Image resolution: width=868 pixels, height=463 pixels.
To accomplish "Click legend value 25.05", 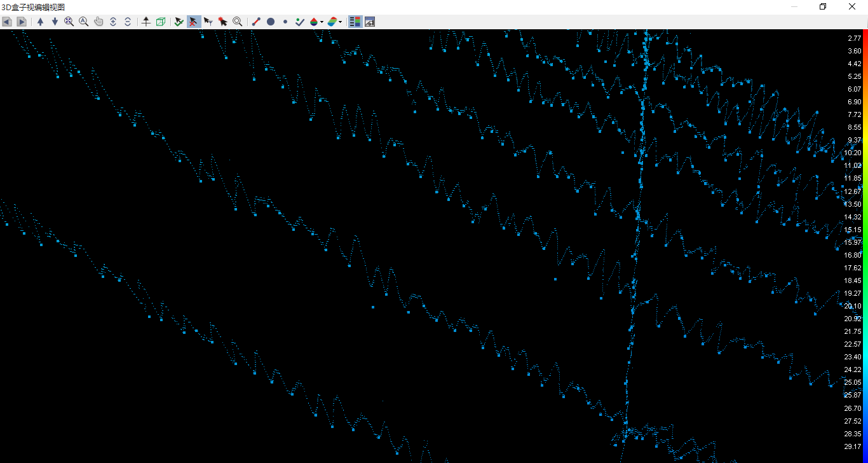I will pyautogui.click(x=853, y=382).
